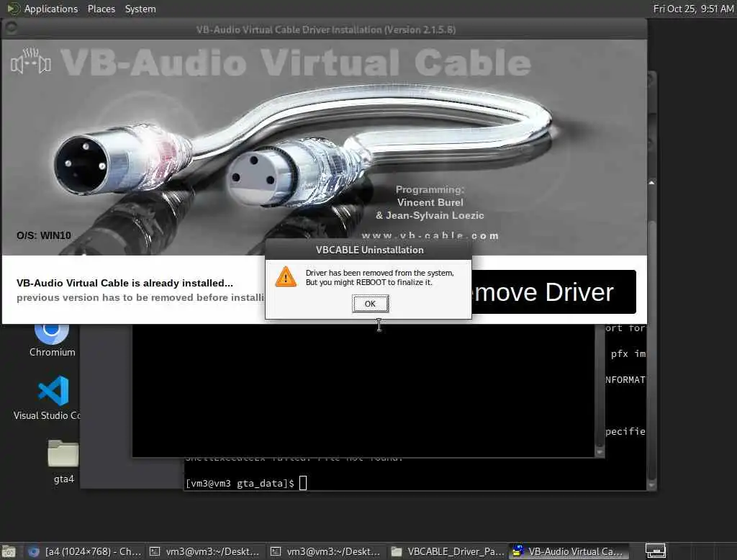This screenshot has width=737, height=560.
Task: Click the warning icon in the uninstallation dialog
Action: (286, 277)
